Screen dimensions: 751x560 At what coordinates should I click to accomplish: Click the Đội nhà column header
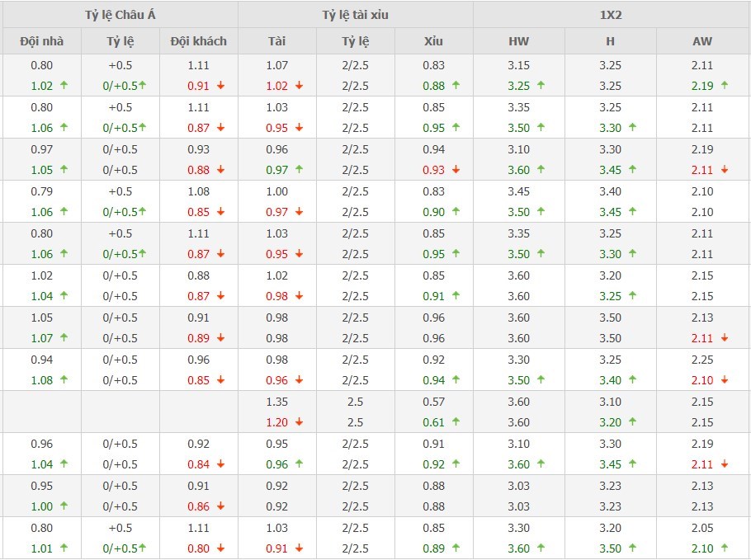pyautogui.click(x=41, y=41)
